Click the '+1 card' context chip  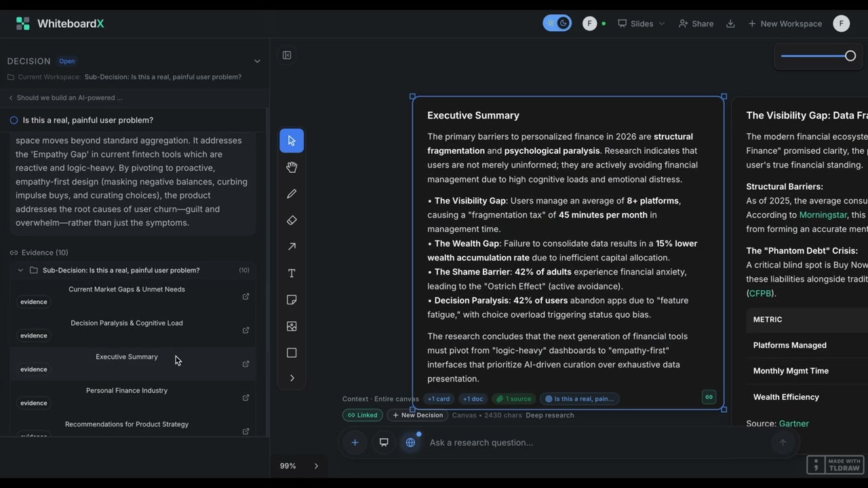pyautogui.click(x=439, y=399)
